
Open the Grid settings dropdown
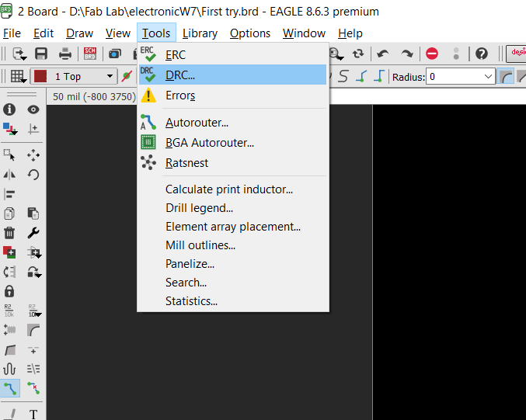(x=18, y=76)
